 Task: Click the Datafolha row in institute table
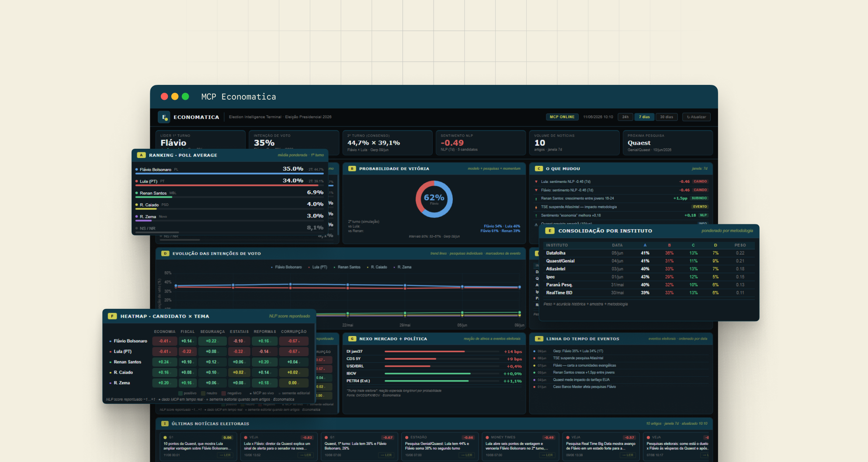point(649,253)
